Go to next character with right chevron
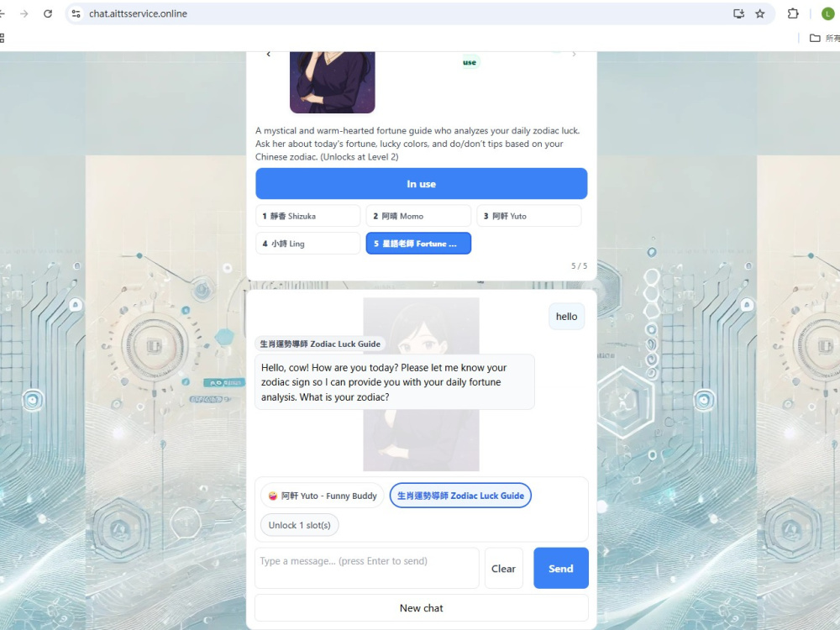The width and height of the screenshot is (840, 630). click(574, 54)
